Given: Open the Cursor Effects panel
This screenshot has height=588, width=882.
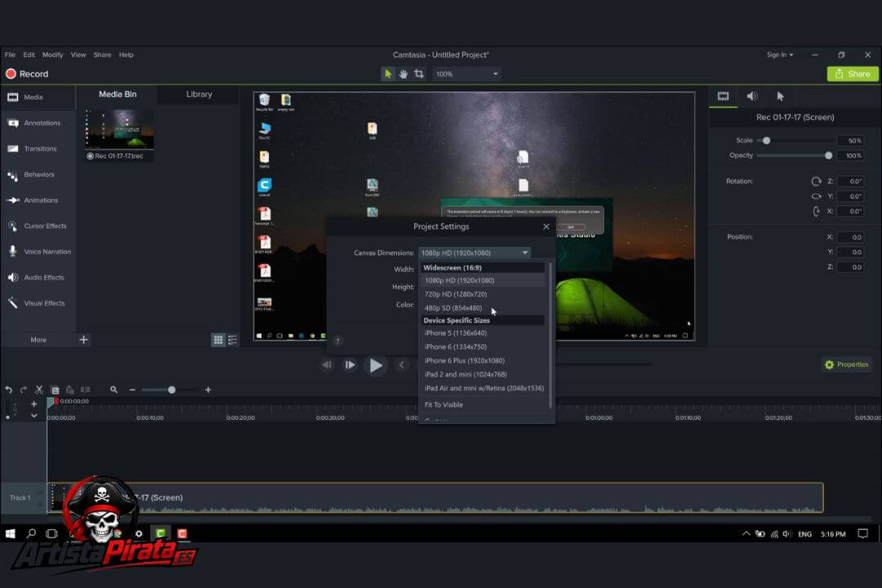Looking at the screenshot, I should (x=38, y=226).
